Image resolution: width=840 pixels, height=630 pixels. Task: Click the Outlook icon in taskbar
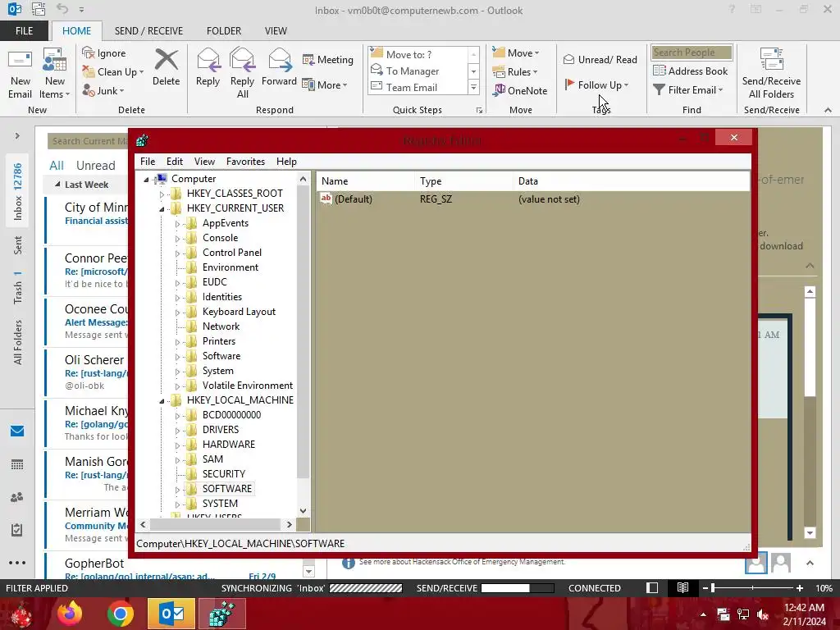click(171, 614)
